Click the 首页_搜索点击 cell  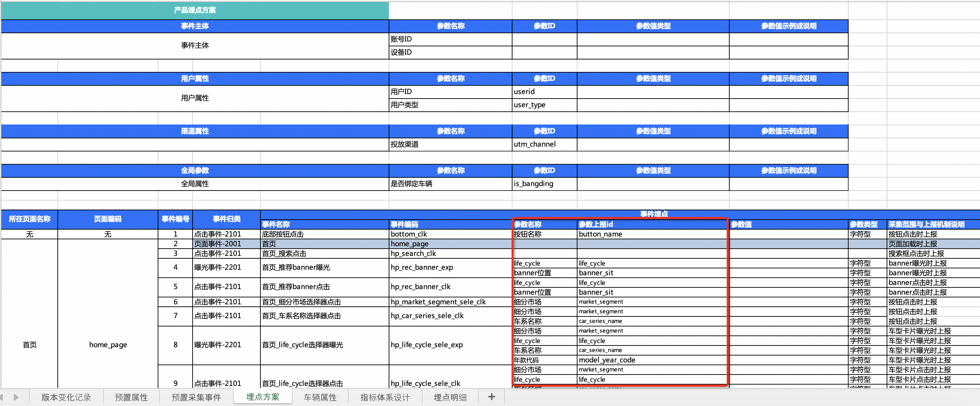click(x=324, y=254)
